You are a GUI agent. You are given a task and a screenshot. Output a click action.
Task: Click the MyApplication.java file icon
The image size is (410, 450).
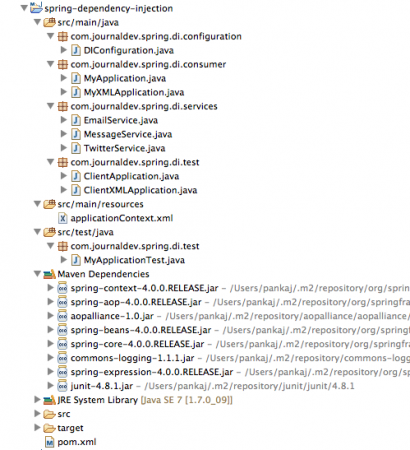point(76,78)
